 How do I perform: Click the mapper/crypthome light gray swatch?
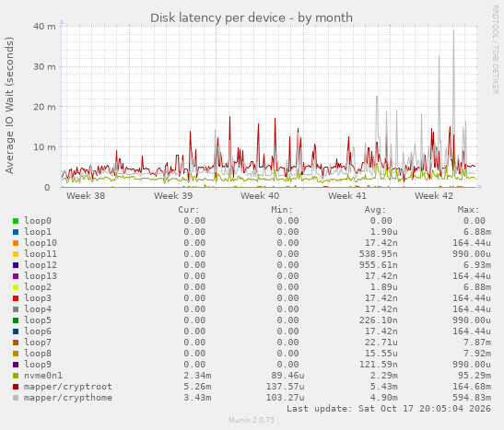pyautogui.click(x=16, y=398)
